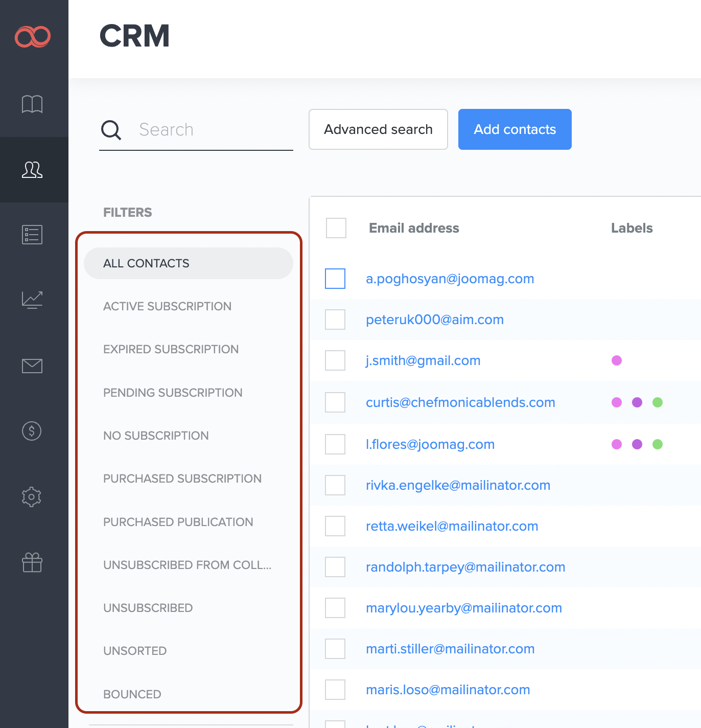Open the dollar sign sales icon
The height and width of the screenshot is (728, 701).
[x=32, y=431]
